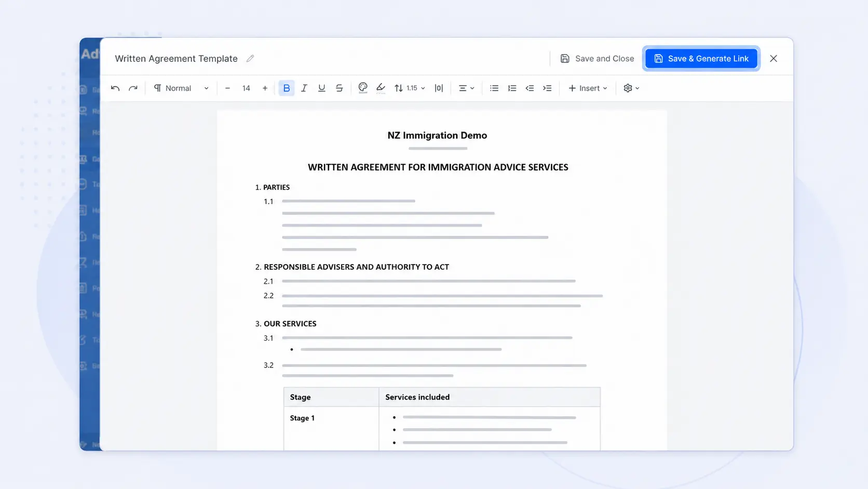This screenshot has height=489, width=868.
Task: Open the text color palette
Action: tap(363, 88)
